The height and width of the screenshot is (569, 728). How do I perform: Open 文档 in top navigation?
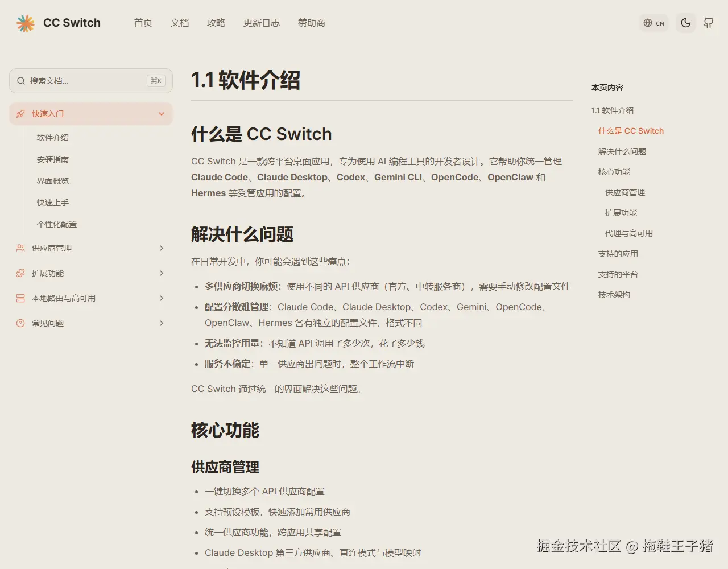click(x=180, y=23)
